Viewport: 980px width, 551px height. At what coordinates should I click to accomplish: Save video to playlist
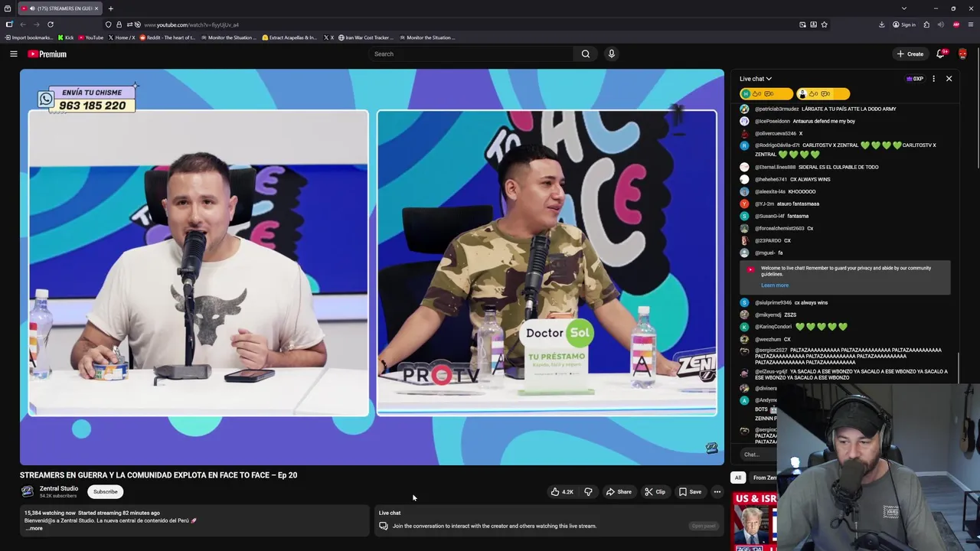[690, 492]
